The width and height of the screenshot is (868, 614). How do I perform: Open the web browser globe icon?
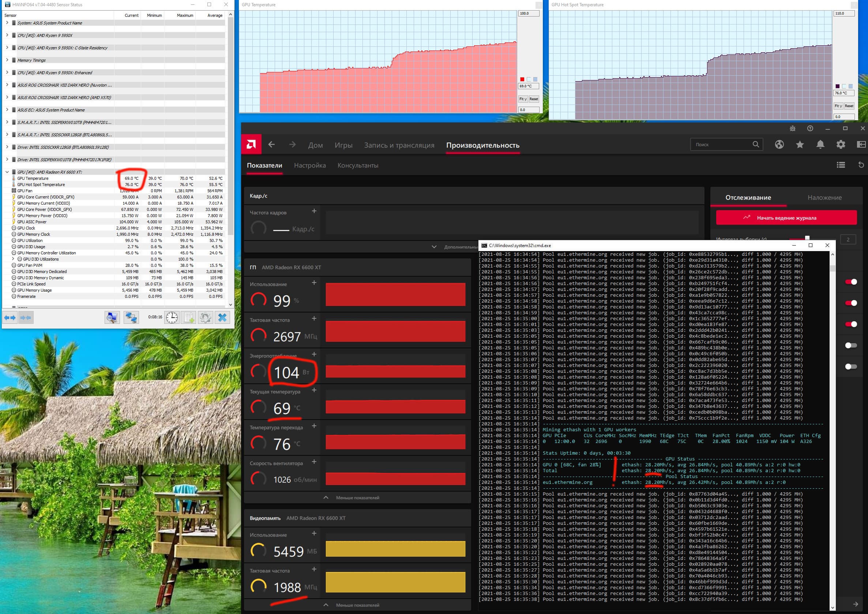[x=779, y=144]
